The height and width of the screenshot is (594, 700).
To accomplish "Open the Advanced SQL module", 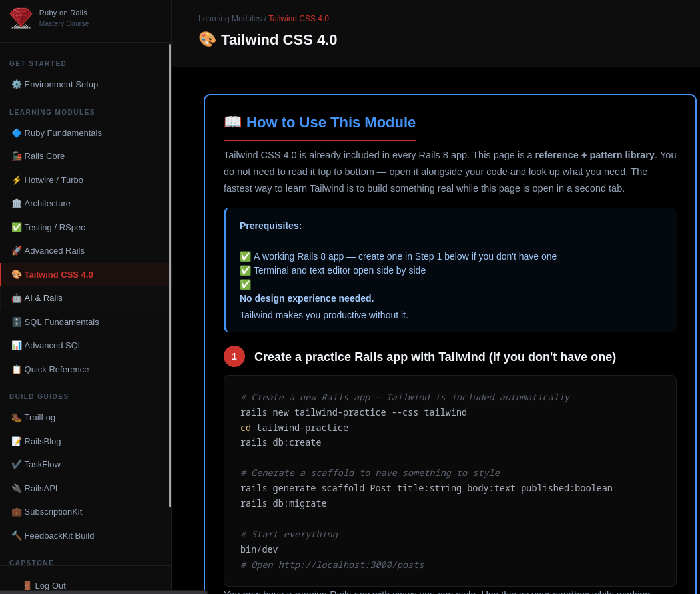I will [x=85, y=346].
